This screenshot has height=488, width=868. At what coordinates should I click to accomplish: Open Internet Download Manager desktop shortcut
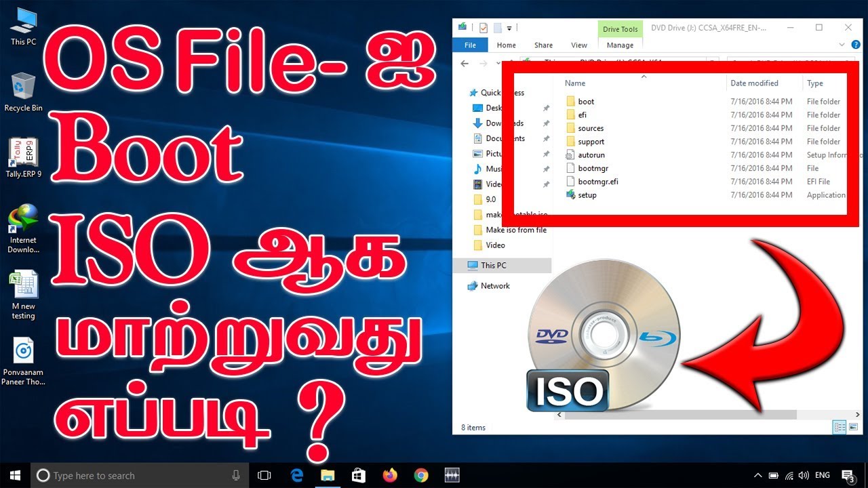[24, 229]
